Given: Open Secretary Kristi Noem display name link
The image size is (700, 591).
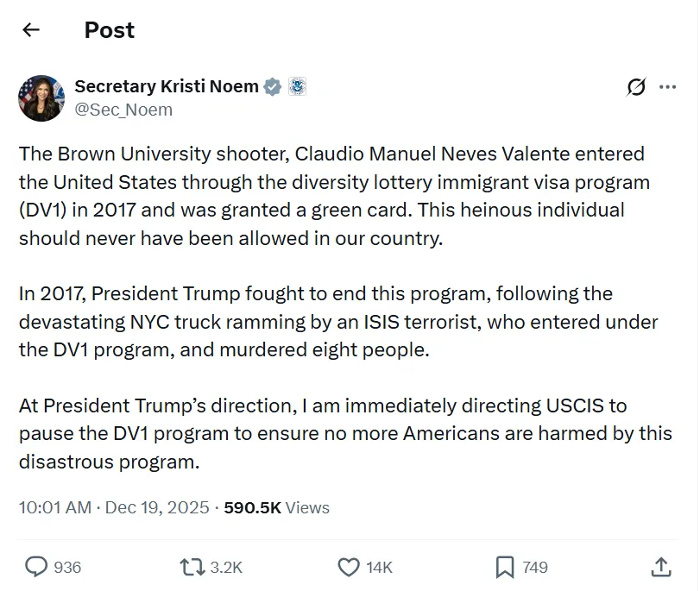Looking at the screenshot, I should pyautogui.click(x=167, y=86).
